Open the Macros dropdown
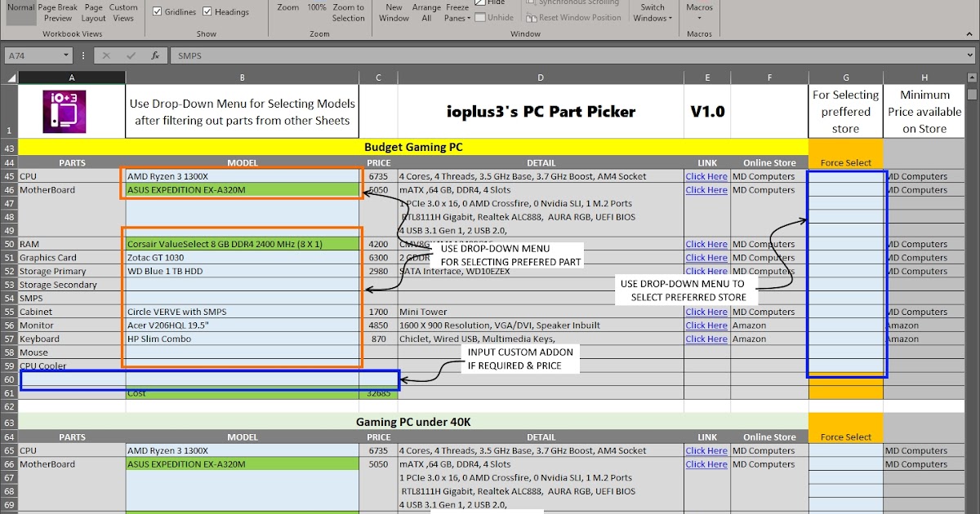 (x=698, y=11)
